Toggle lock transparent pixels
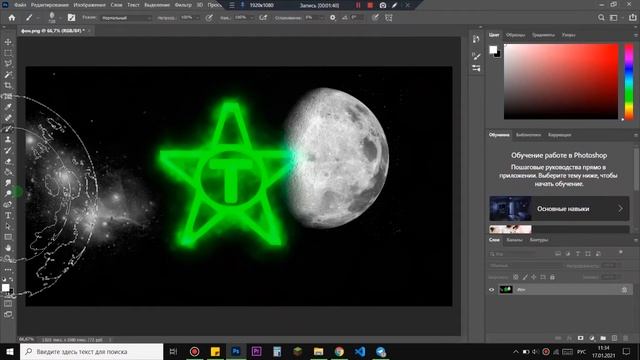The image size is (640, 360). pos(516,277)
